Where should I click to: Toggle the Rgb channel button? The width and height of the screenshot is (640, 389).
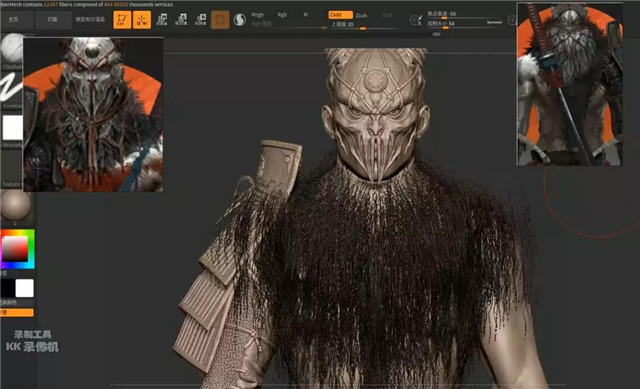pos(282,15)
